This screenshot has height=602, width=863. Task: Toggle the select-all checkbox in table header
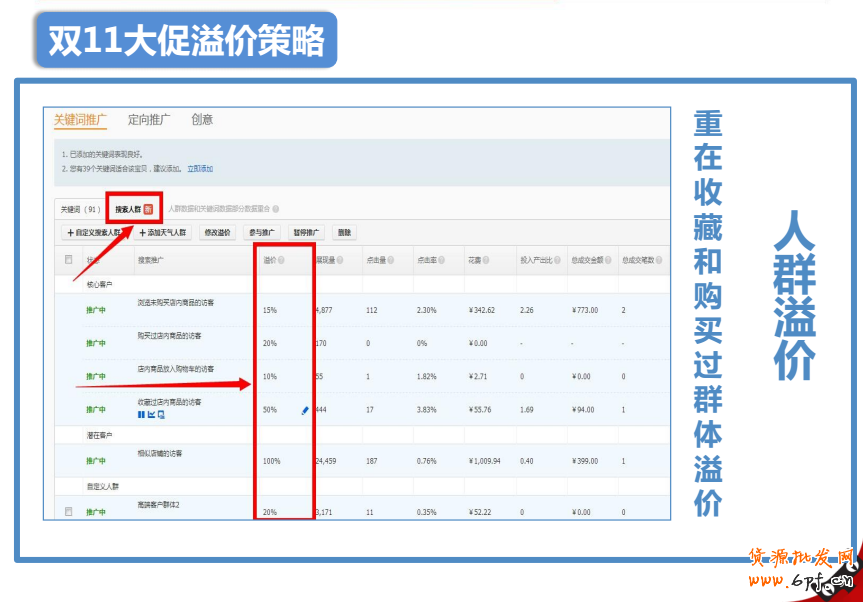click(x=69, y=260)
